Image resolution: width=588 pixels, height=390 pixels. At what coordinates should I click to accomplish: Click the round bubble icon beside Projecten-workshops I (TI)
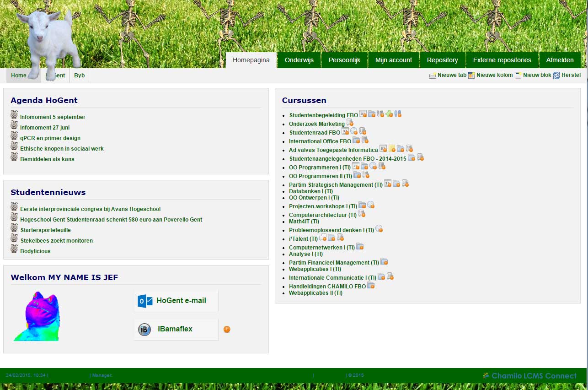tap(371, 205)
